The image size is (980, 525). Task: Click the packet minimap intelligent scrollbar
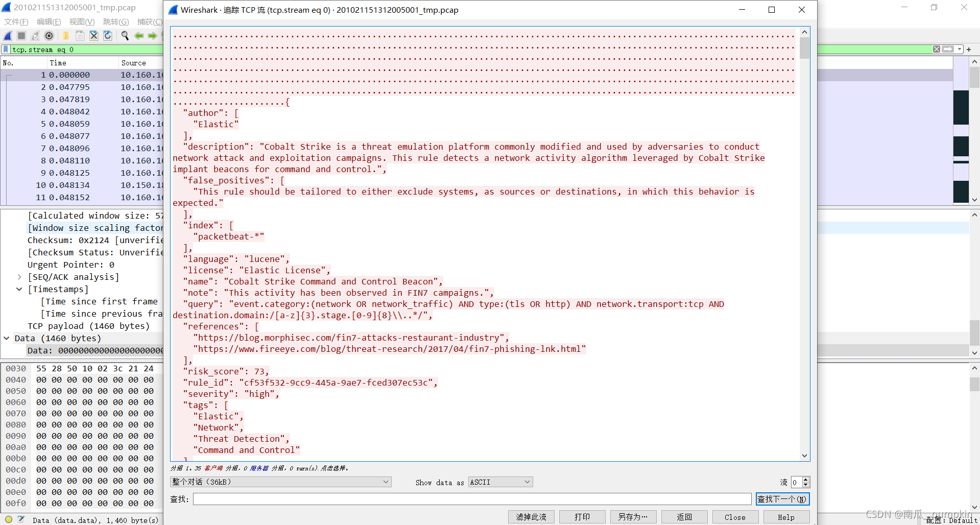(961, 130)
